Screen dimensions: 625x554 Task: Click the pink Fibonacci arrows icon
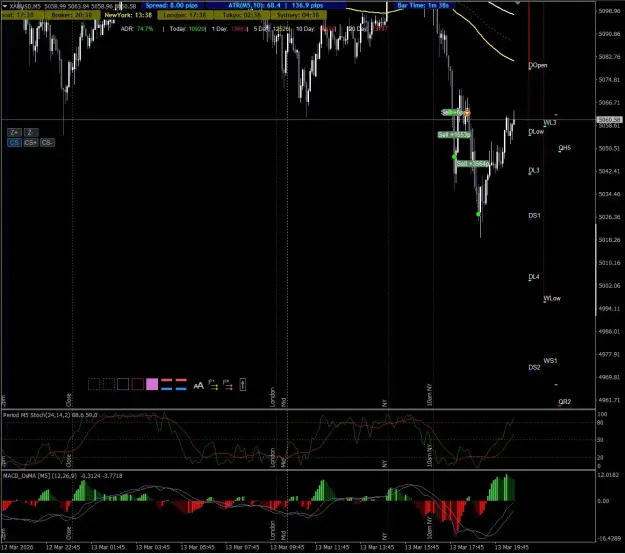point(228,385)
